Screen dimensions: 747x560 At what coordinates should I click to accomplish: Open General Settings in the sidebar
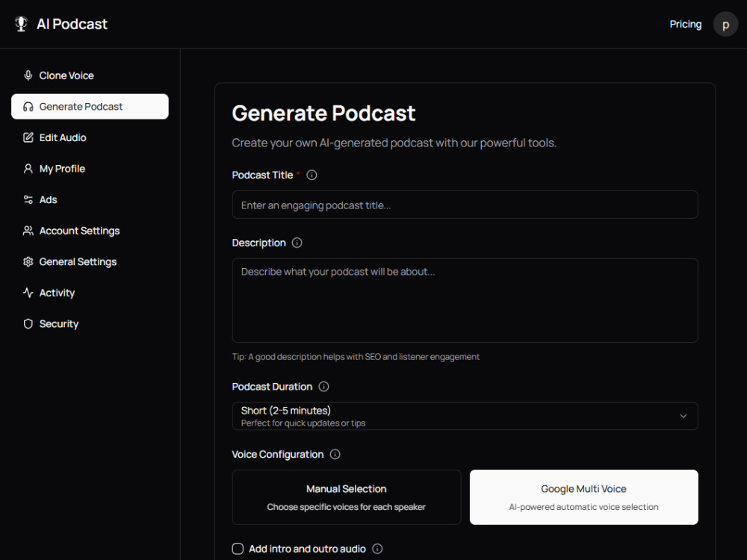(x=90, y=261)
